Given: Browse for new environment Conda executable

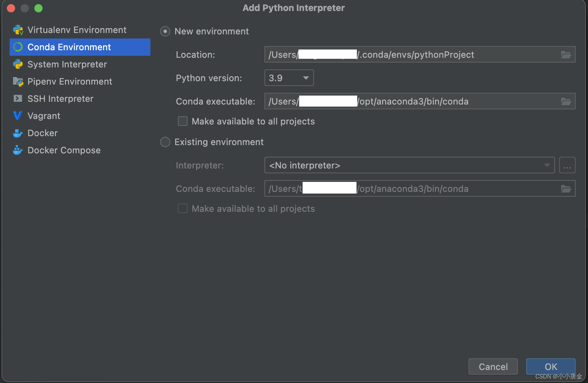Looking at the screenshot, I should [x=566, y=101].
